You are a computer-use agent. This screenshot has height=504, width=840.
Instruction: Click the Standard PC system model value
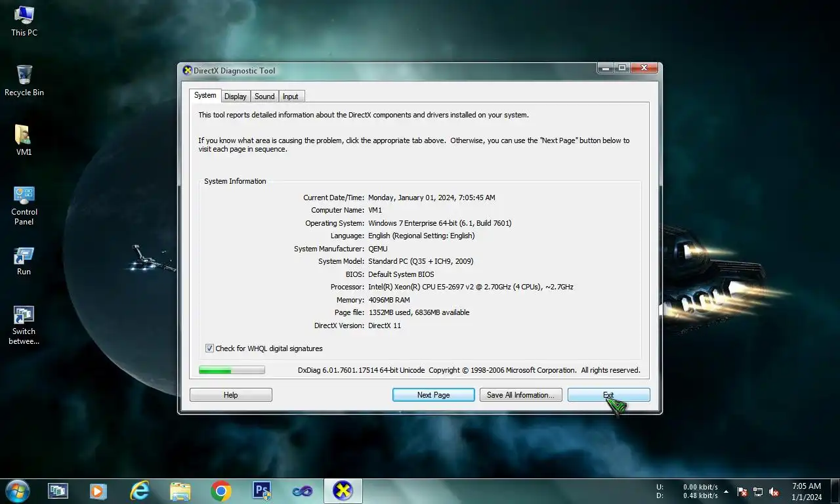click(421, 261)
